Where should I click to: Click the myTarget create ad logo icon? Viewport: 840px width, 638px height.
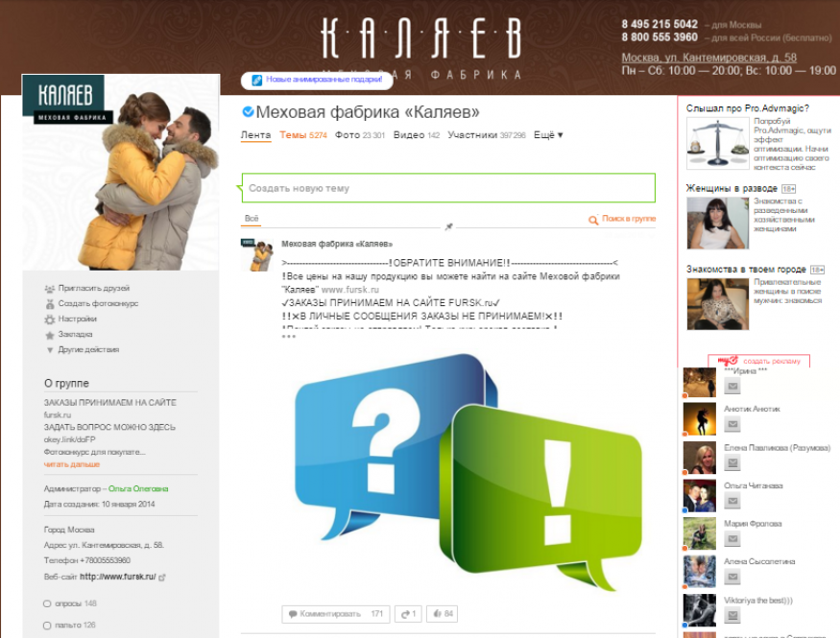(728, 361)
